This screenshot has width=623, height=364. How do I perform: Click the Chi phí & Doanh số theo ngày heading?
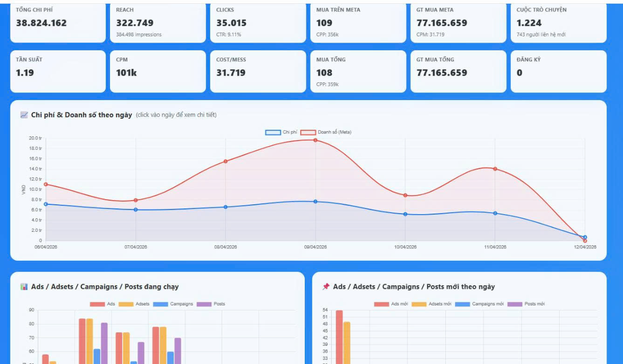[82, 115]
